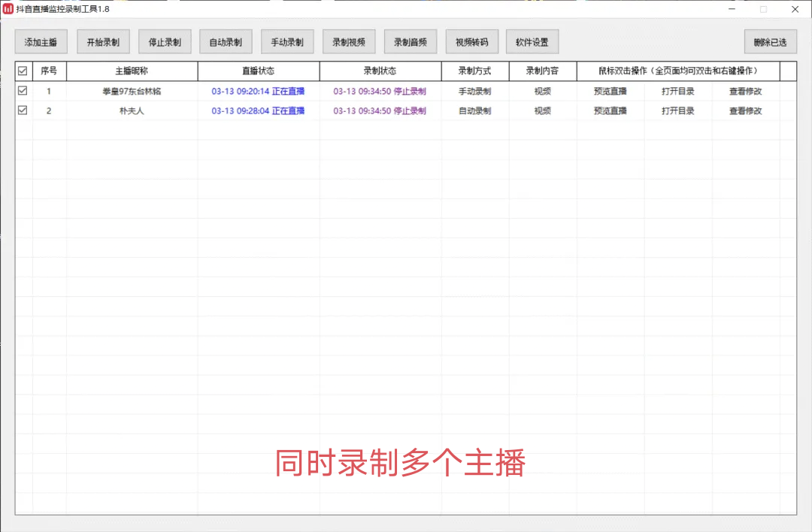Choose 录制音频 button
The width and height of the screenshot is (812, 532).
click(411, 42)
